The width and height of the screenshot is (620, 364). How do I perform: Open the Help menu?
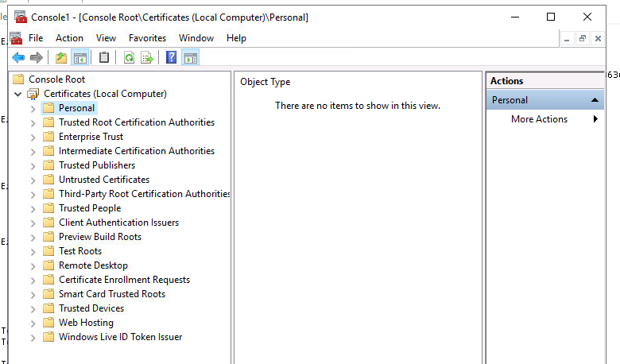(236, 38)
